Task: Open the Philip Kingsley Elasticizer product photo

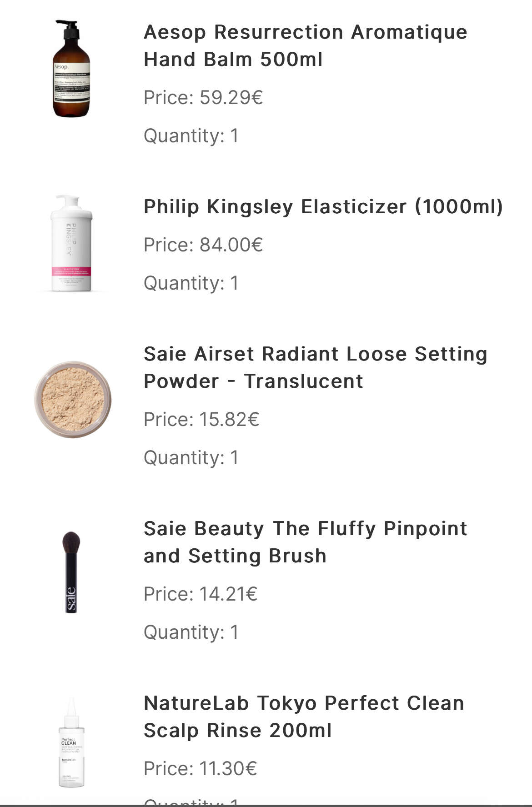Action: [72, 243]
